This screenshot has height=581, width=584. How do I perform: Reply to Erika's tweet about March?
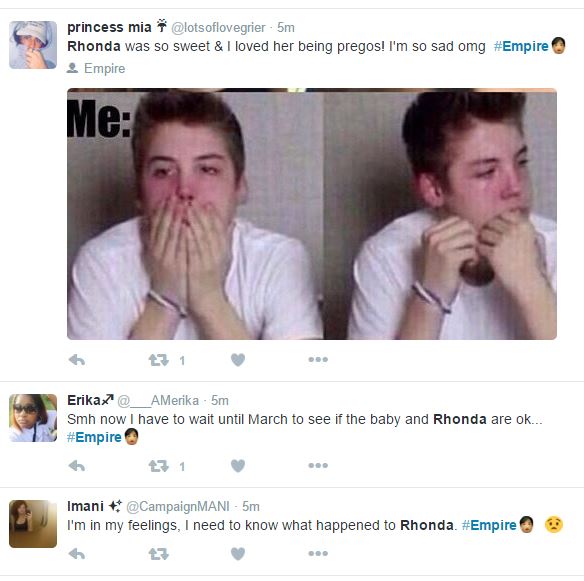(x=77, y=466)
